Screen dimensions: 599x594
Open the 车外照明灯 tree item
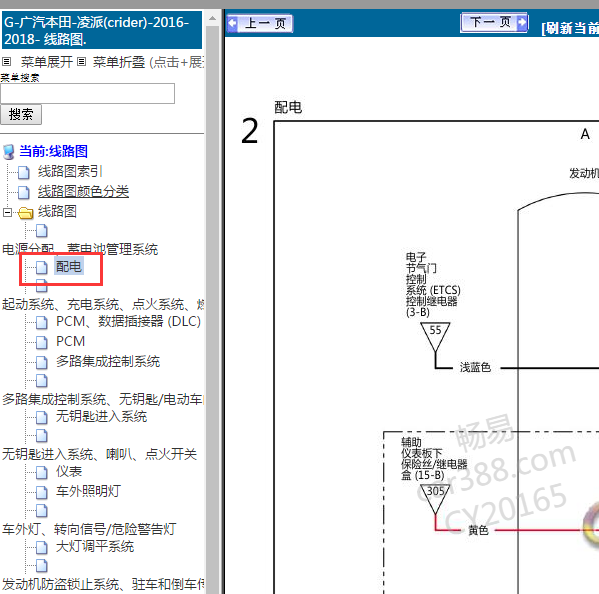tap(88, 491)
